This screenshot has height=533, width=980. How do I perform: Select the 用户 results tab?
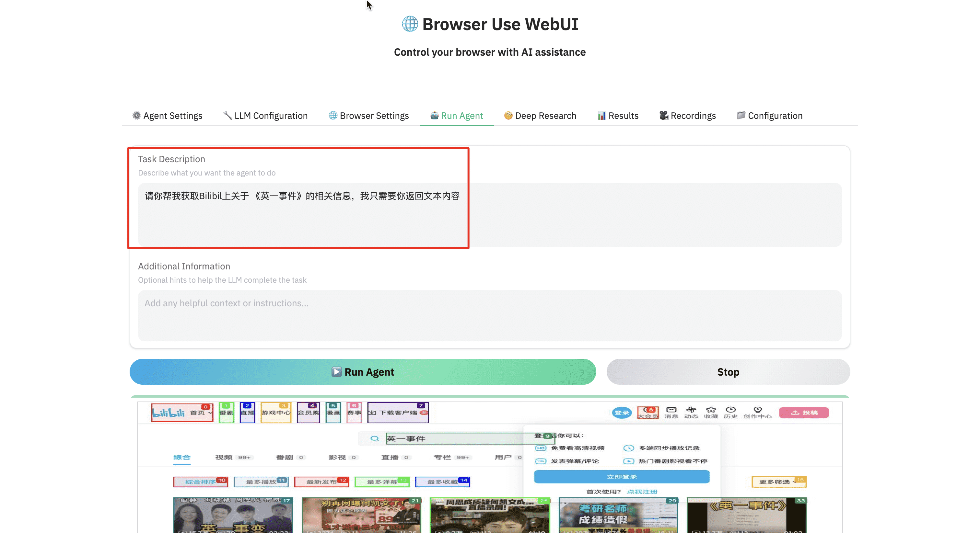[x=509, y=457]
